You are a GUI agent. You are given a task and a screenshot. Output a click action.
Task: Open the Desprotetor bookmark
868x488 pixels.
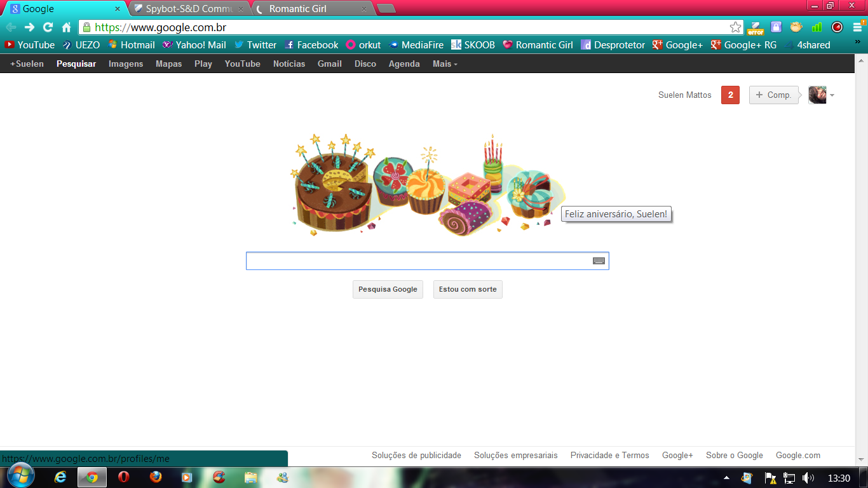tap(613, 45)
